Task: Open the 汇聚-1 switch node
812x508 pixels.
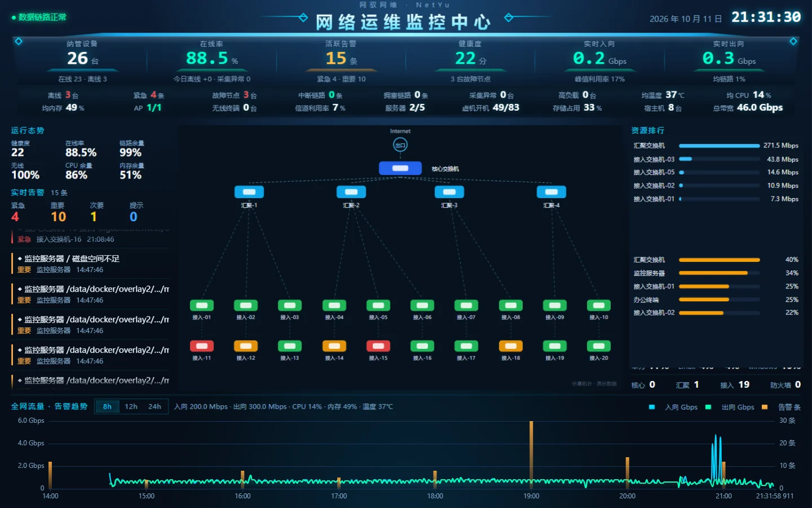Action: click(249, 192)
